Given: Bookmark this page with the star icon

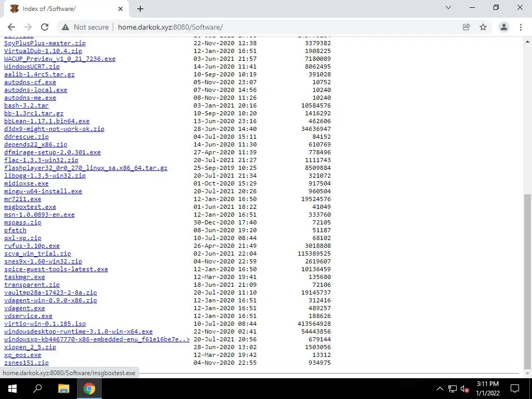Looking at the screenshot, I should point(483,27).
